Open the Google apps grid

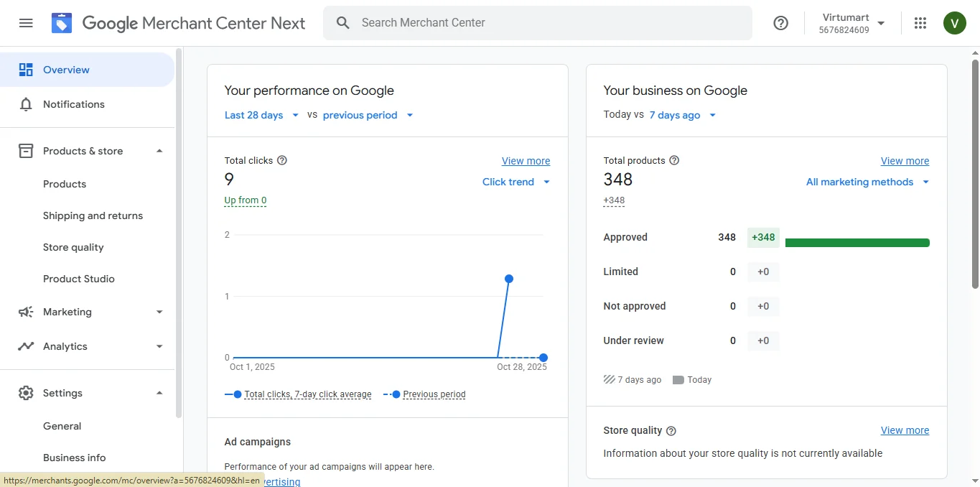tap(920, 23)
